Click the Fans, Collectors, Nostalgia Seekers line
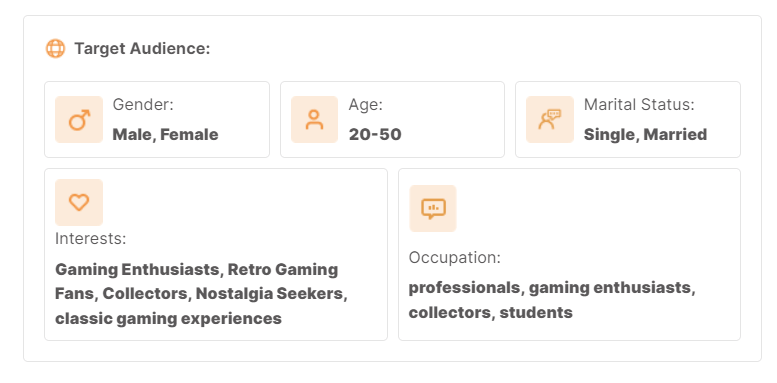The width and height of the screenshot is (777, 383). click(x=201, y=293)
